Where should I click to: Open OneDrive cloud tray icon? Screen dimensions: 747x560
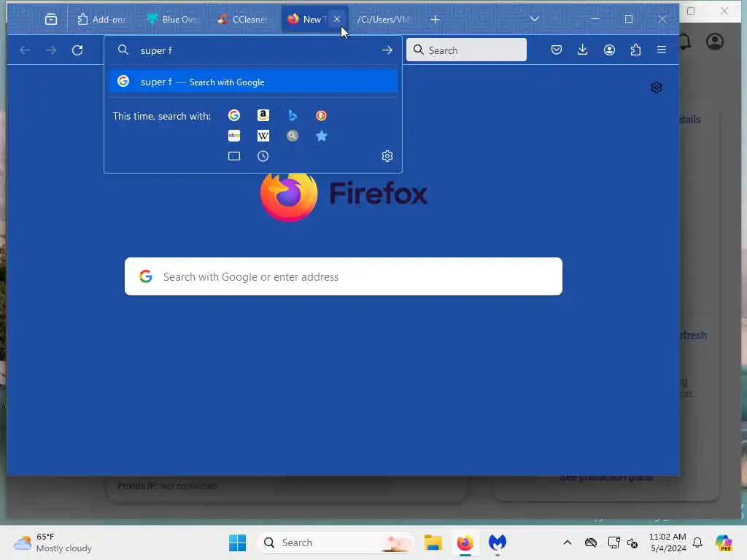click(591, 542)
